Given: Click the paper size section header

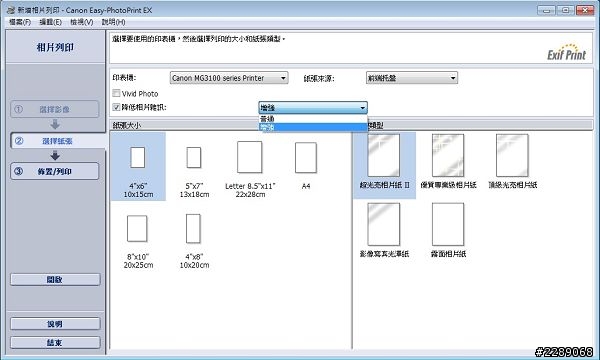Looking at the screenshot, I should pyautogui.click(x=230, y=125).
